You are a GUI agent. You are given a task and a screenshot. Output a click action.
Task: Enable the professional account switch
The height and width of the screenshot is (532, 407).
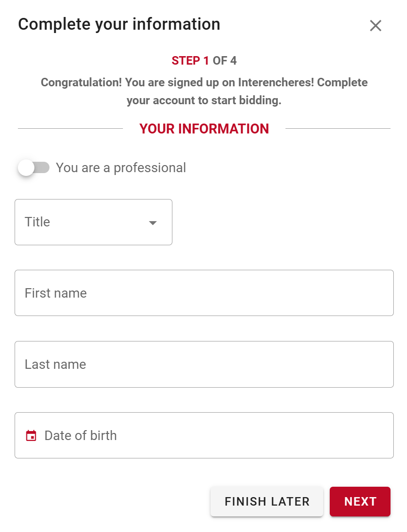point(33,167)
